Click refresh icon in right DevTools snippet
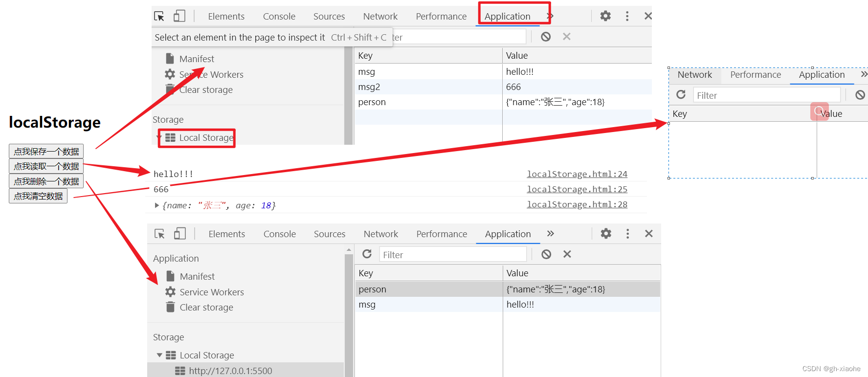The height and width of the screenshot is (377, 868). pos(681,94)
